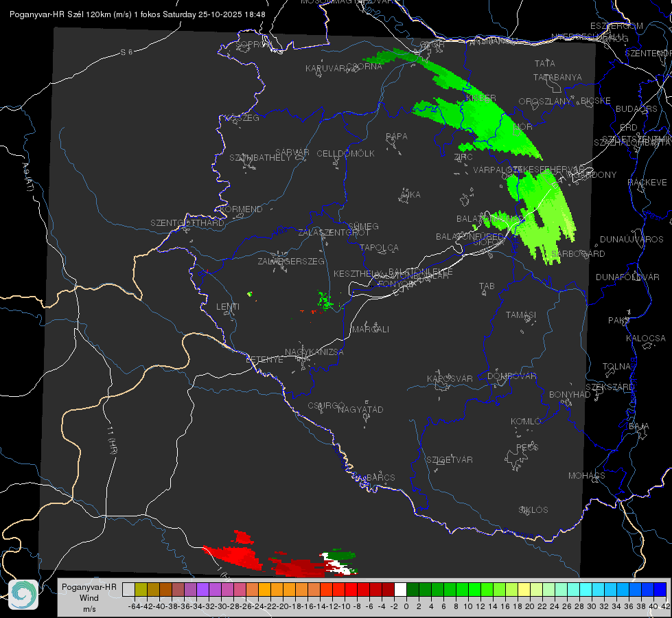The height and width of the screenshot is (618, 672).
Task: Select the MÓR town label
Action: (523, 127)
